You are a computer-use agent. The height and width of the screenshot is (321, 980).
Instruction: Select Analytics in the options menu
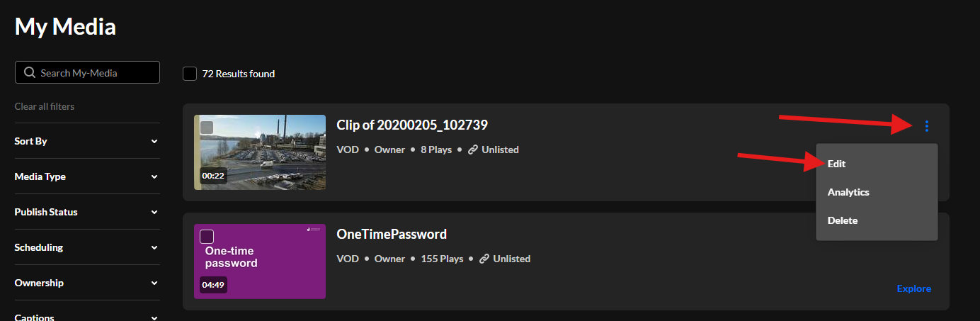tap(848, 192)
